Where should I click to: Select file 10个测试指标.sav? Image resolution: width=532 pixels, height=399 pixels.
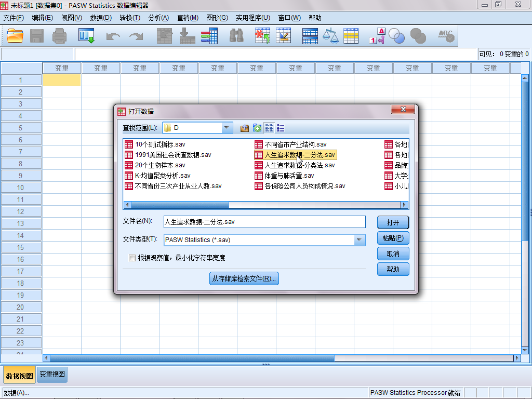point(155,144)
